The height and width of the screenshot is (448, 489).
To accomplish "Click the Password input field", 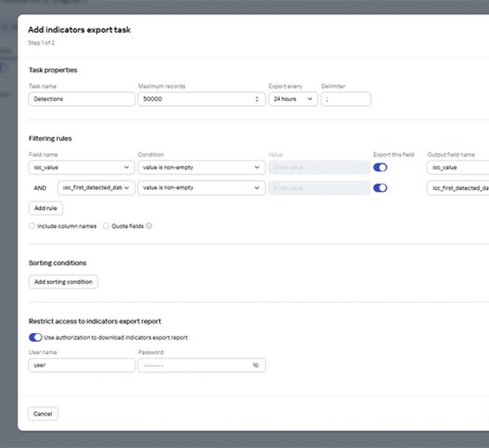I will pyautogui.click(x=201, y=365).
